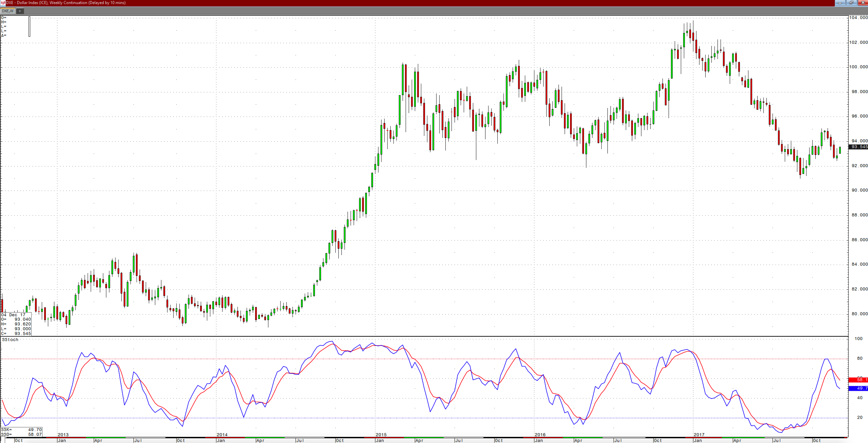Close the DXE chart window

(863, 3)
